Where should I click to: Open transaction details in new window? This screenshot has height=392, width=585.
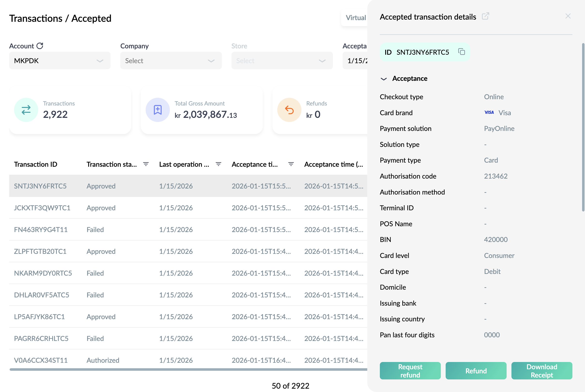(485, 16)
